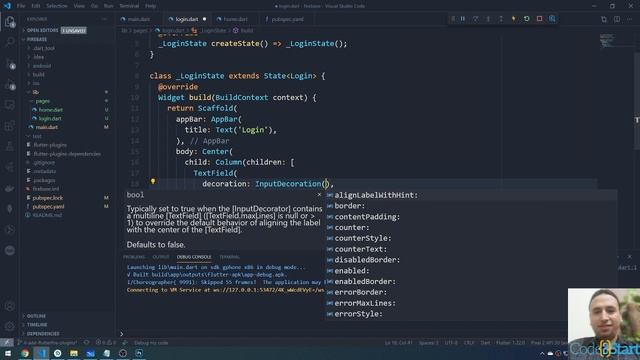Open the Explorer view in activity bar

tap(10, 22)
